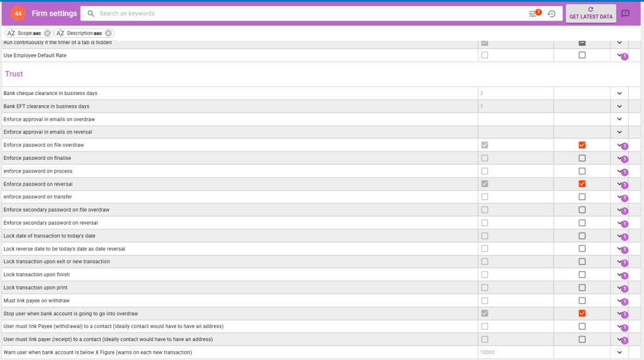Expand Enforce approval in emails on reversal
Viewport: 644px width, 360px height.
[x=619, y=132]
